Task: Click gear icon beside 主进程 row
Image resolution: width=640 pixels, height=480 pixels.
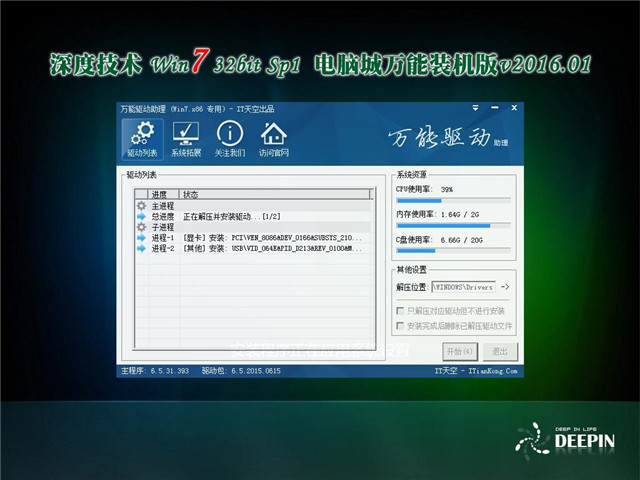Action: click(x=141, y=206)
